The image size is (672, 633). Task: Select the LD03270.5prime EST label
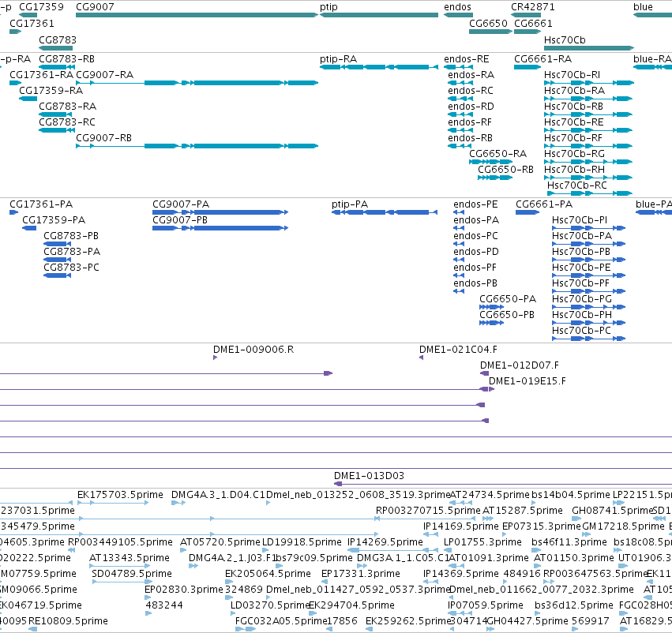[270, 605]
